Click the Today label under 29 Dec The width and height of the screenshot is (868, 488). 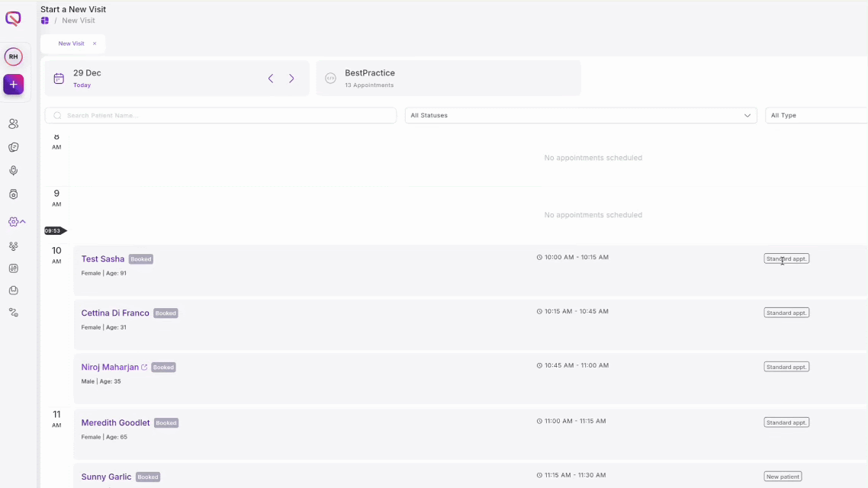point(82,85)
